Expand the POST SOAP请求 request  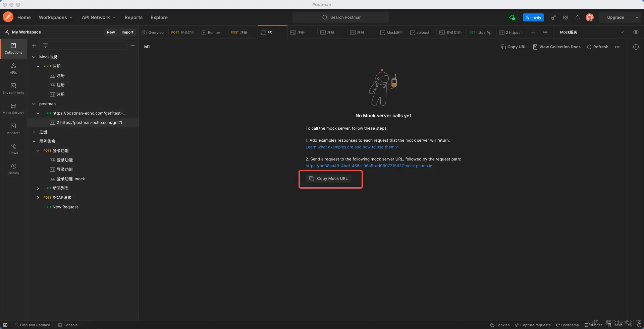tap(38, 198)
